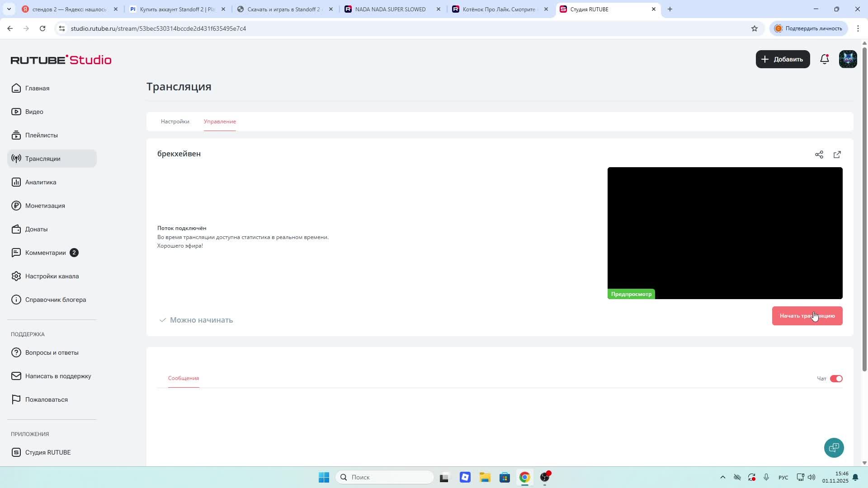
Task: Open stream in new window icon
Action: 837,155
